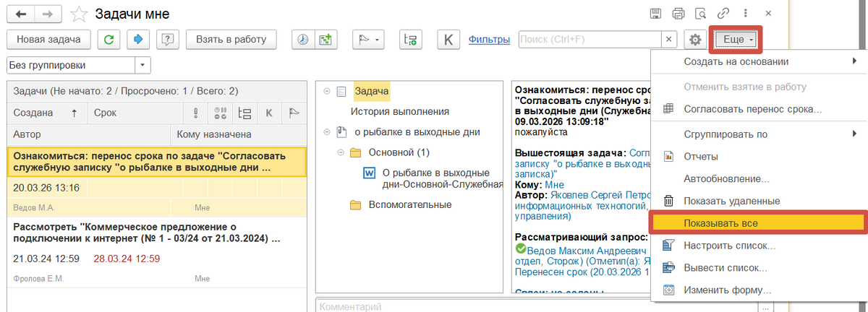The width and height of the screenshot is (868, 312).
Task: Click the green plus table icon
Action: point(326,39)
